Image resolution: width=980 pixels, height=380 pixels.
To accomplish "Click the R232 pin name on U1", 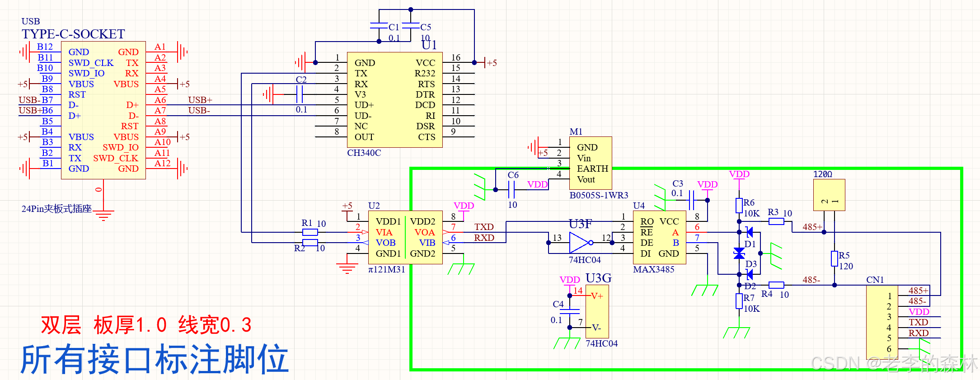I will [x=425, y=73].
